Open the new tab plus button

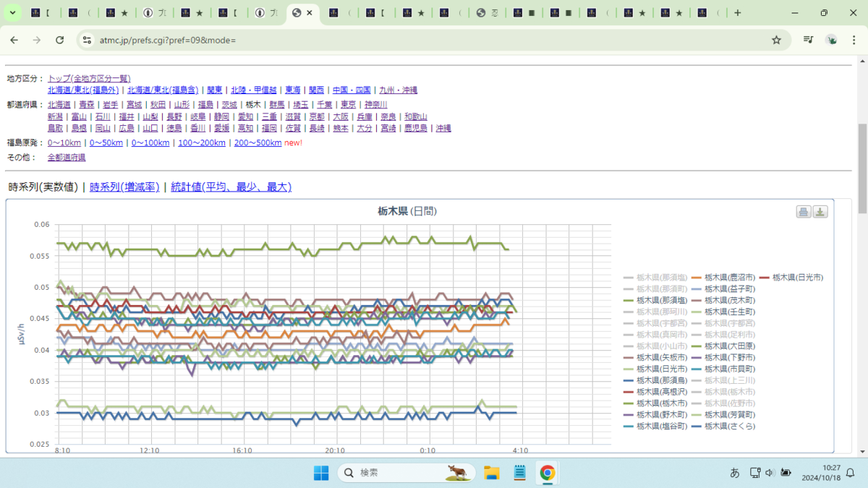737,13
